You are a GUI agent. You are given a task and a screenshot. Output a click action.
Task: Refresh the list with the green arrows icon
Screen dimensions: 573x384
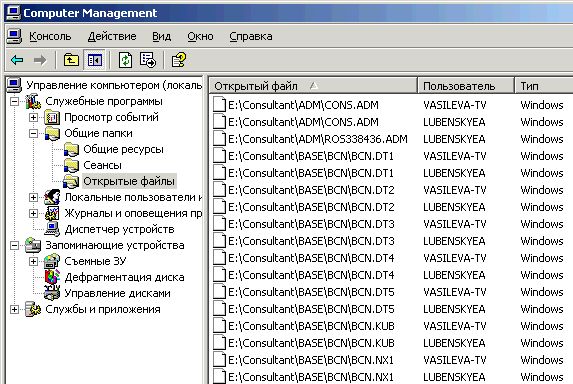coord(125,60)
